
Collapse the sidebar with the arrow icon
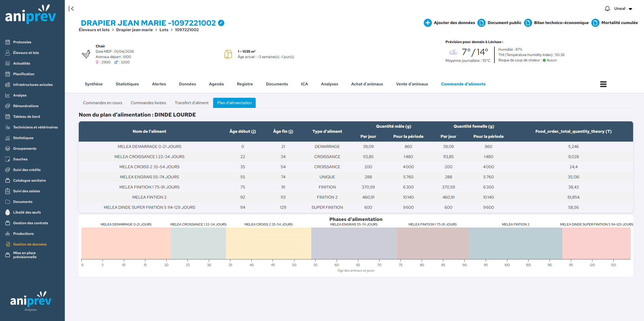click(71, 9)
